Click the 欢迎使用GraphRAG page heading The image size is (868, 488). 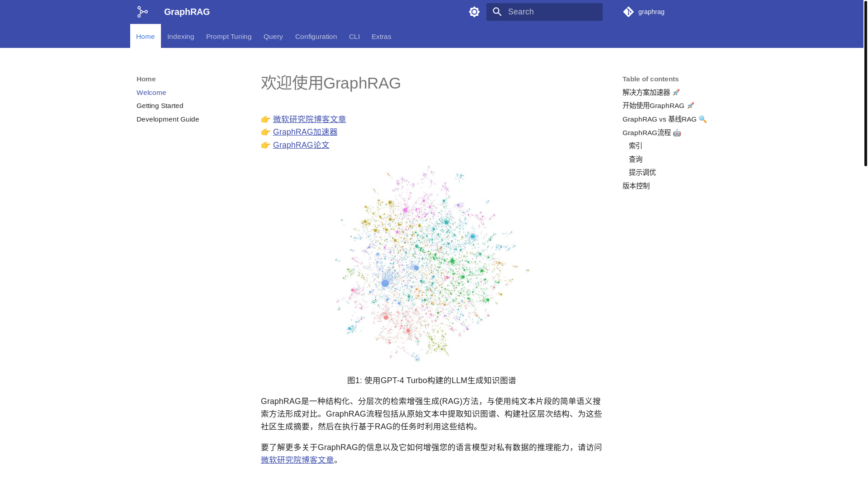click(x=331, y=83)
